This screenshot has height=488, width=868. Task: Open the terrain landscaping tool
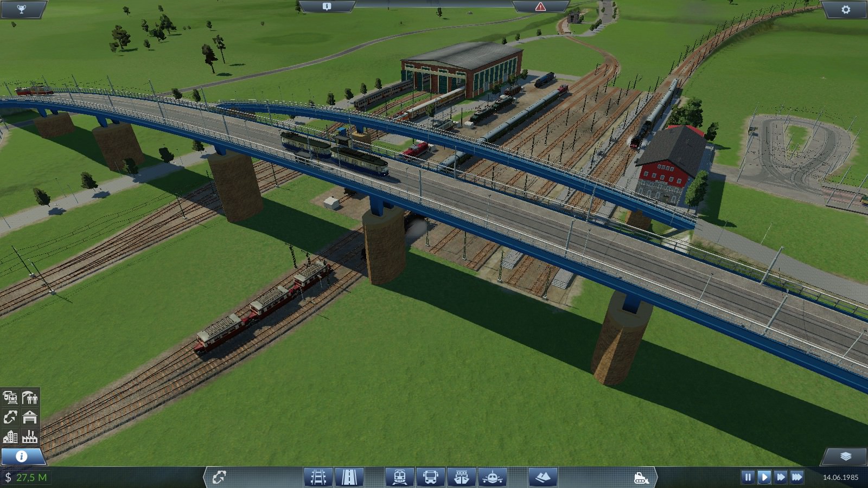543,477
